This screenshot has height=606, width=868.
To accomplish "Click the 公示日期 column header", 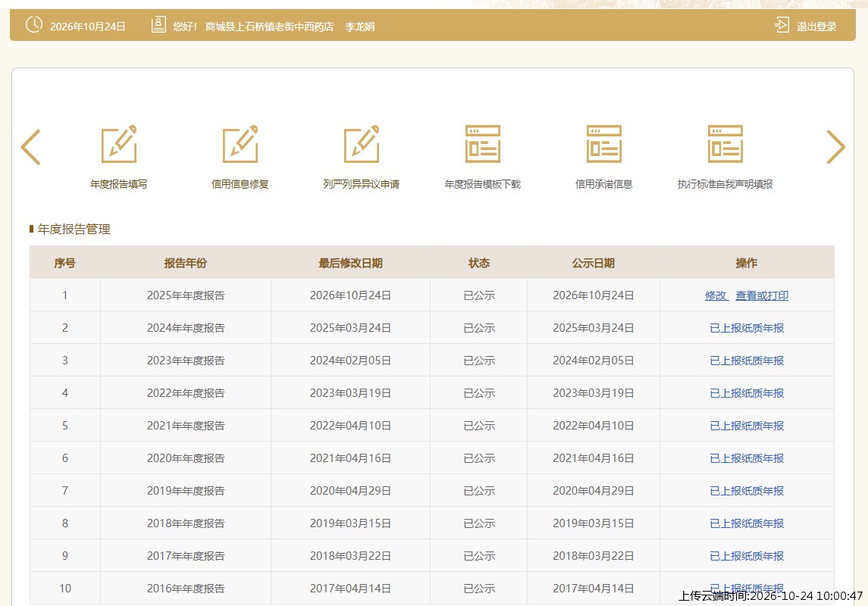I will (x=594, y=263).
